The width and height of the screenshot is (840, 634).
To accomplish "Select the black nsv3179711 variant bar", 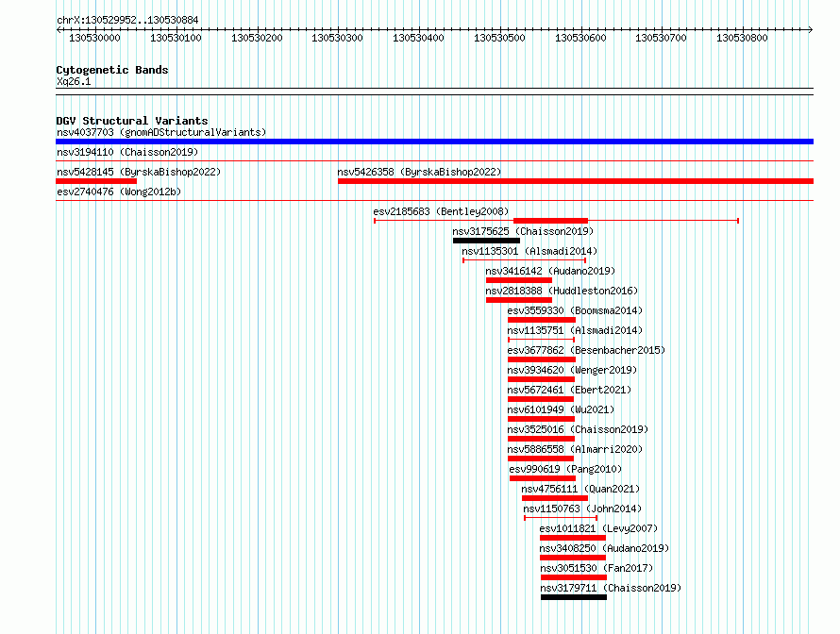I will point(574,597).
